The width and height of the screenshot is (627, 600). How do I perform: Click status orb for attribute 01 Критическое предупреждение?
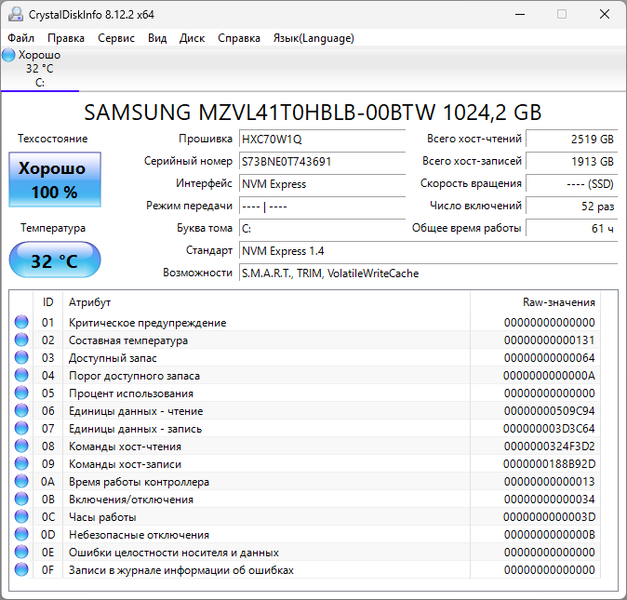pyautogui.click(x=22, y=322)
